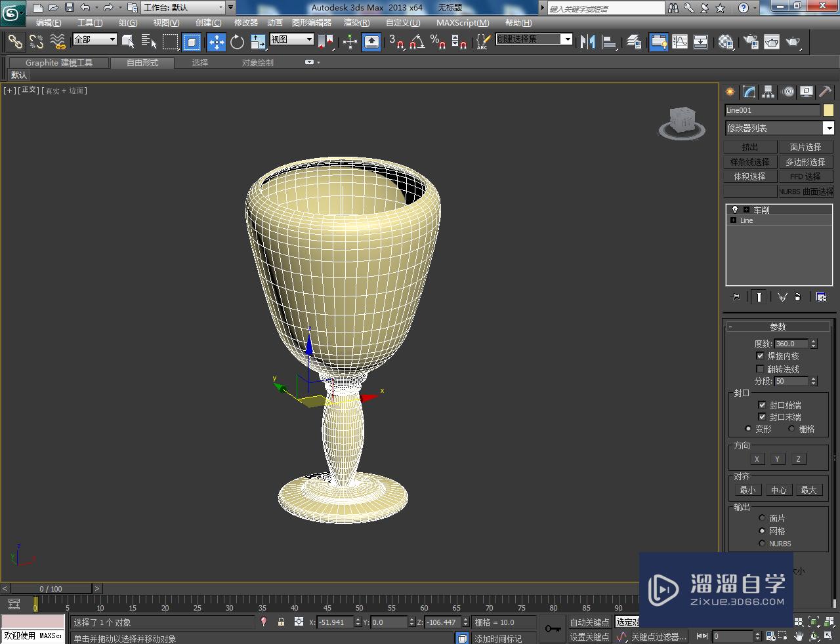Select 网格 output radio button
The width and height of the screenshot is (840, 644).
click(762, 531)
